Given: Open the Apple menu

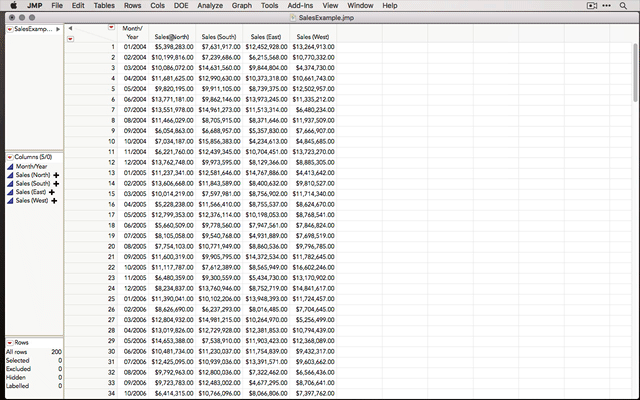Looking at the screenshot, I should [13, 5].
